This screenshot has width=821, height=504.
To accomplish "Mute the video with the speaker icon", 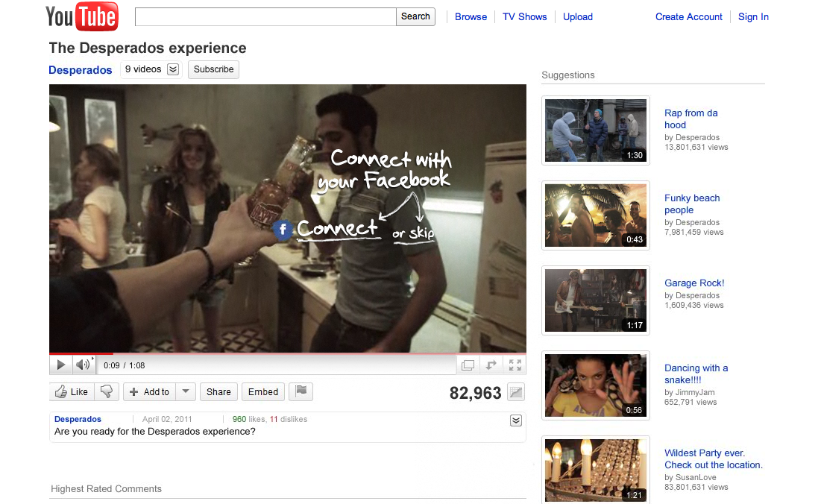I will click(x=83, y=365).
